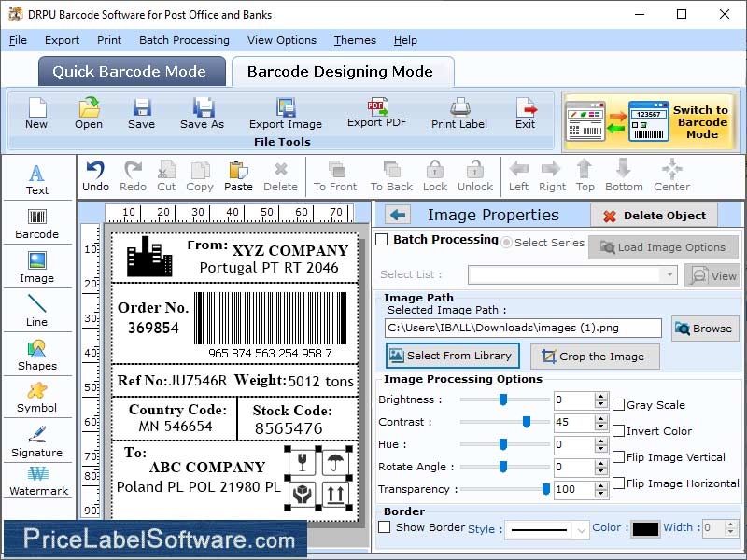This screenshot has width=747, height=560.
Task: Click the Crop the Image button
Action: [x=595, y=357]
